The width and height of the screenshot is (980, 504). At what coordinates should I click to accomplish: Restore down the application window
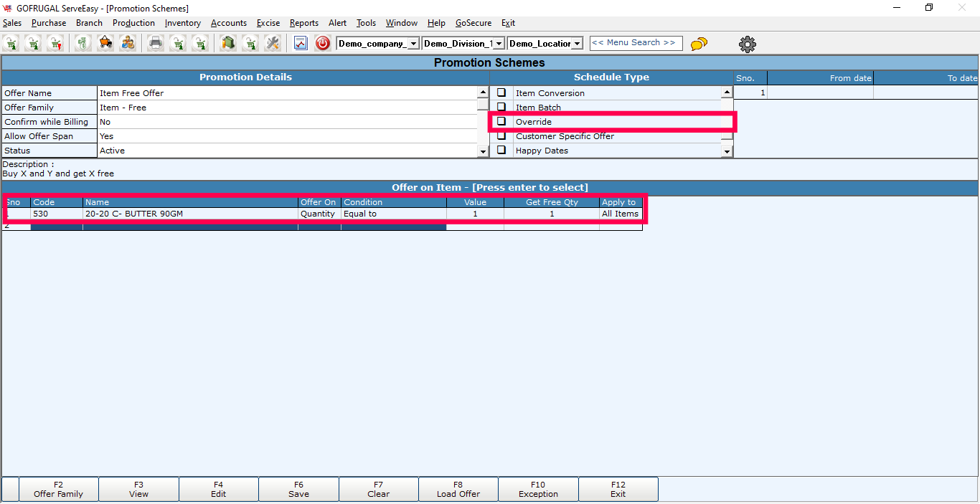(x=929, y=8)
